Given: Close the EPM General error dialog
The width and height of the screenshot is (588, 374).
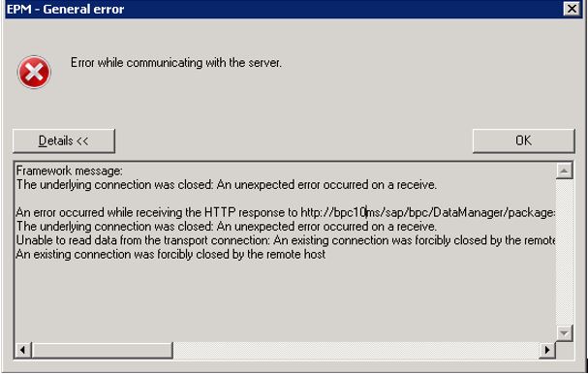Looking at the screenshot, I should (572, 9).
